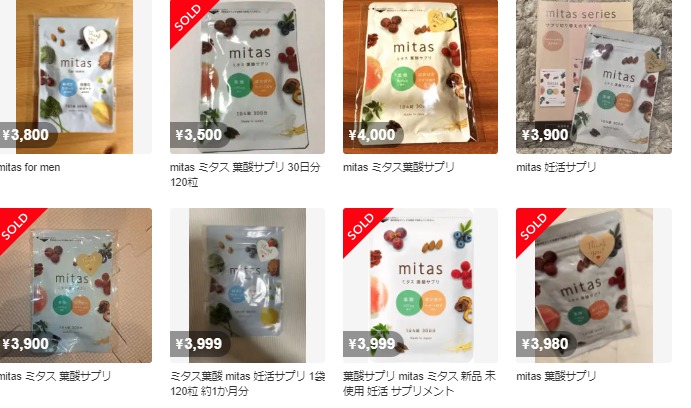691x408 pixels.
Task: Open the mitas for men ¥3,800 product photo
Action: pos(75,77)
